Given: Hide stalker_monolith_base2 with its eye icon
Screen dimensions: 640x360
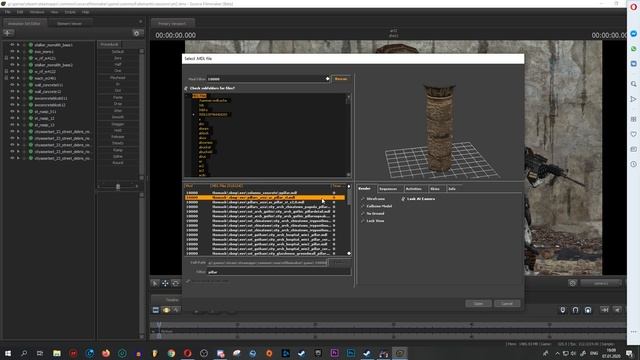Looking at the screenshot, I should [12, 65].
